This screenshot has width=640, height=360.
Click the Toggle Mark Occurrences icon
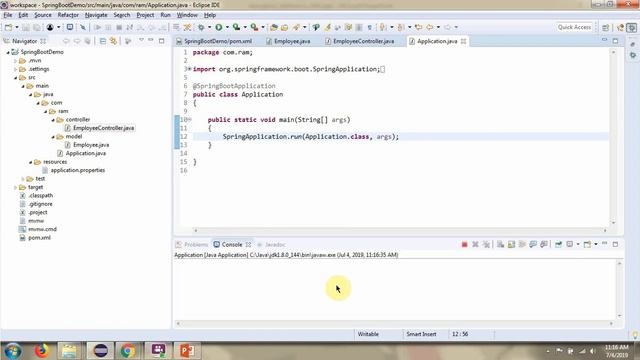point(327,27)
